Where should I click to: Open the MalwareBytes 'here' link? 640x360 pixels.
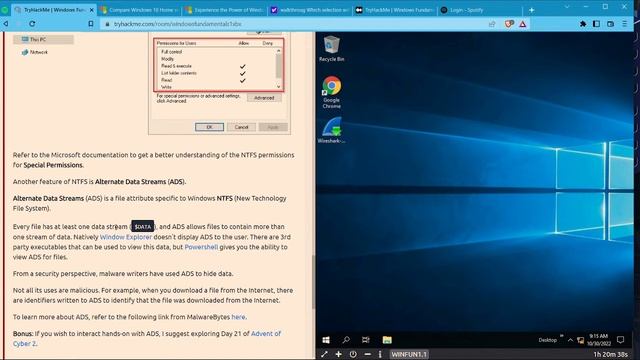pos(238,317)
